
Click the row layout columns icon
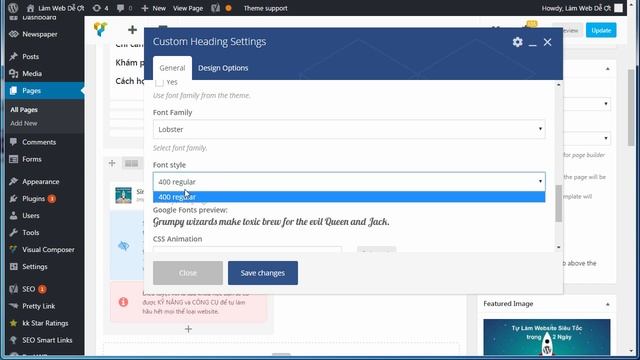point(131,164)
